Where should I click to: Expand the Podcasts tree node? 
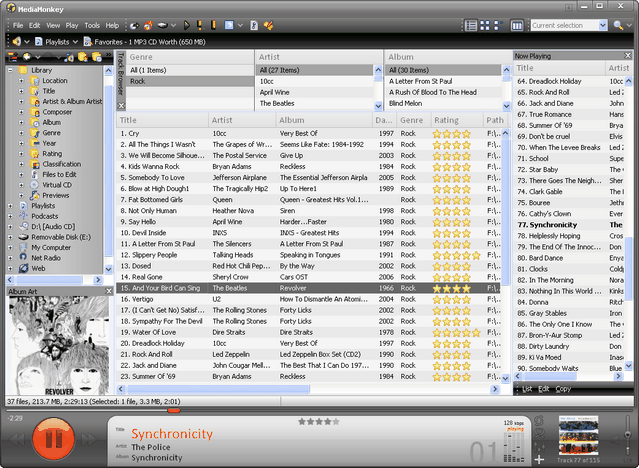click(x=11, y=216)
